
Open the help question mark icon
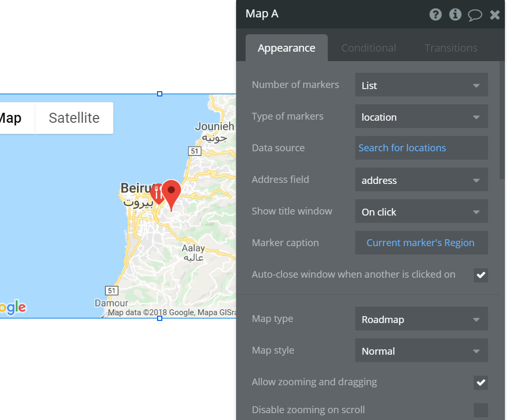click(435, 14)
